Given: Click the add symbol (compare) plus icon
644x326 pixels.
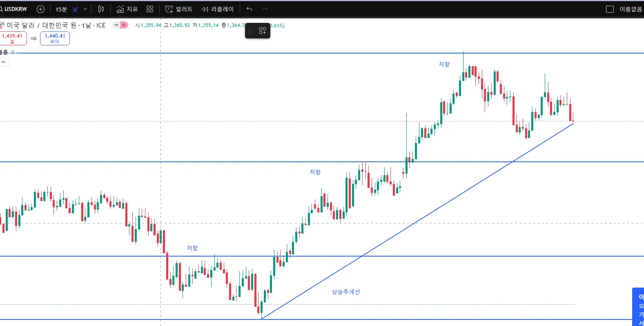Looking at the screenshot, I should pos(40,9).
